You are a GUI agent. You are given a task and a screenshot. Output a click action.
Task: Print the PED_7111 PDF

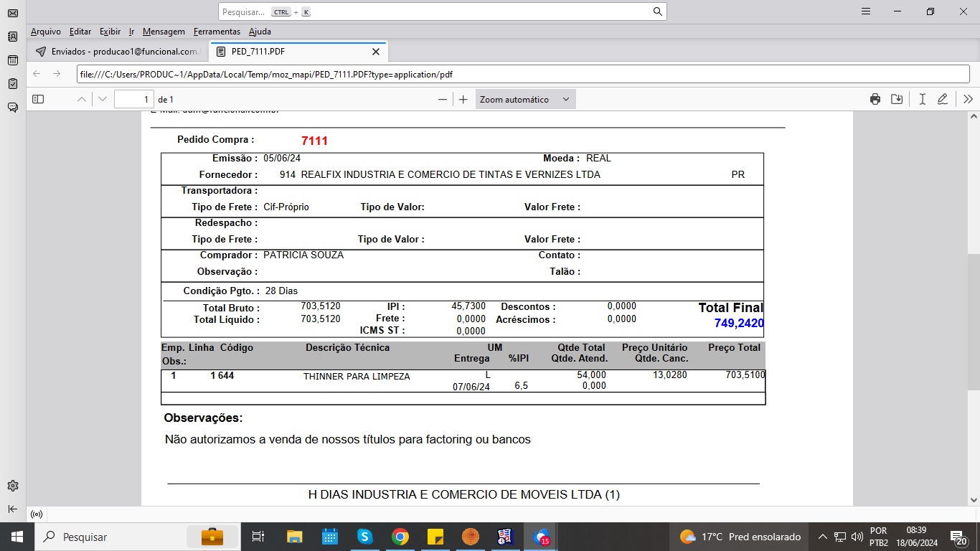[x=875, y=100]
